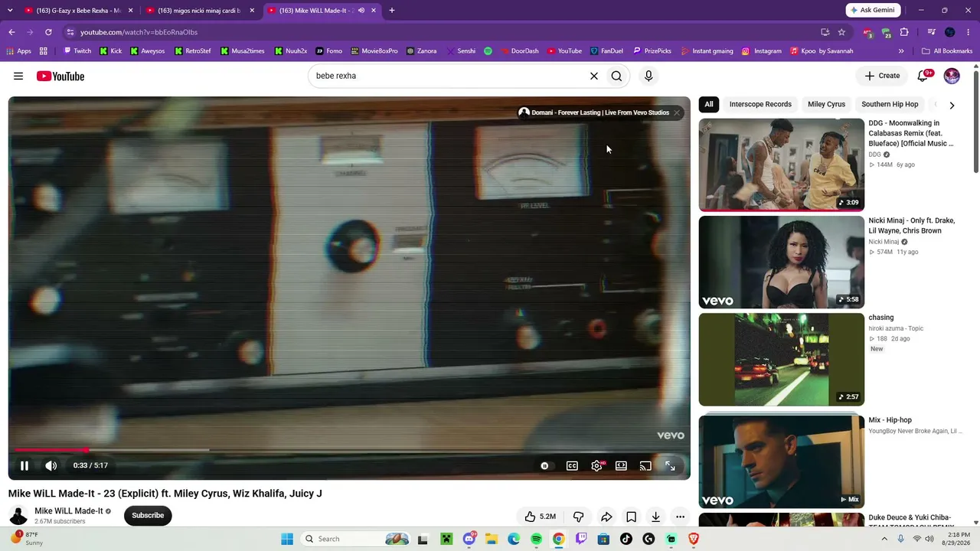Reload the current page
This screenshot has width=980, height=551.
(x=48, y=32)
